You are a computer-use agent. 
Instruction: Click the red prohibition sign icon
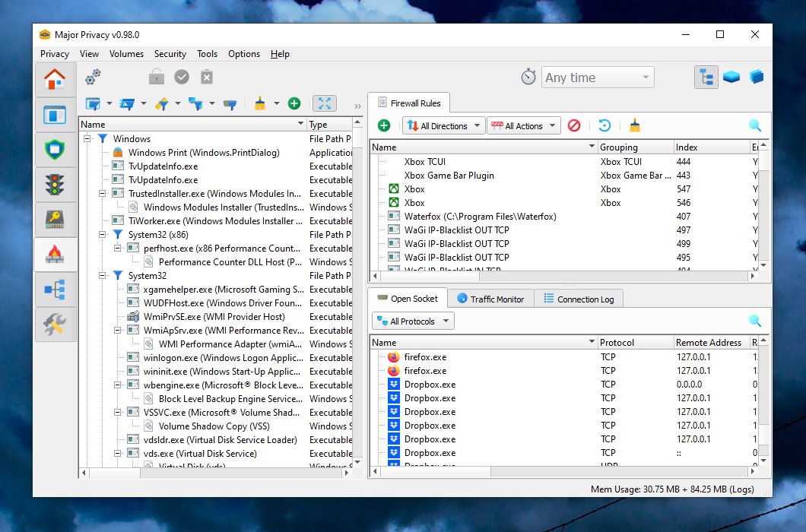coord(574,125)
